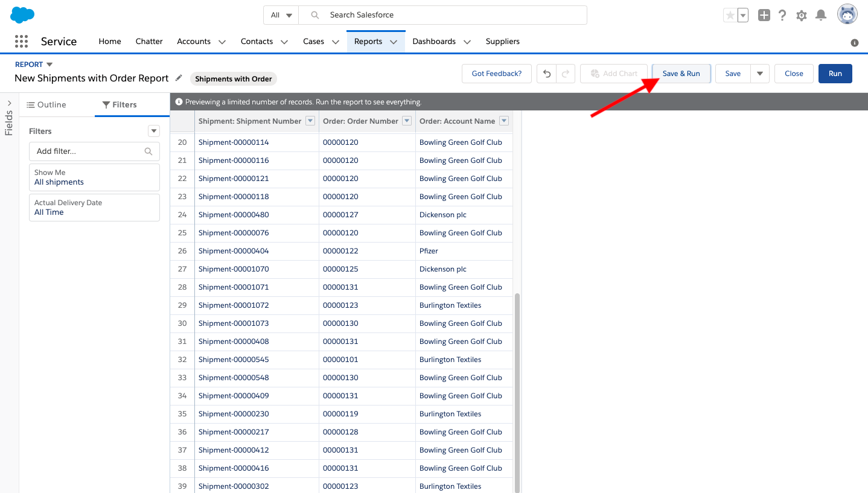Screen dimensions: 868x493
Task: Click order number 00000101 cell
Action: pyautogui.click(x=368, y=360)
